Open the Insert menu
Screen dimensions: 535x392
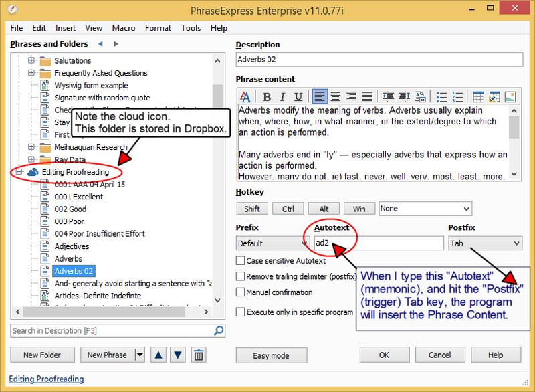pos(66,28)
